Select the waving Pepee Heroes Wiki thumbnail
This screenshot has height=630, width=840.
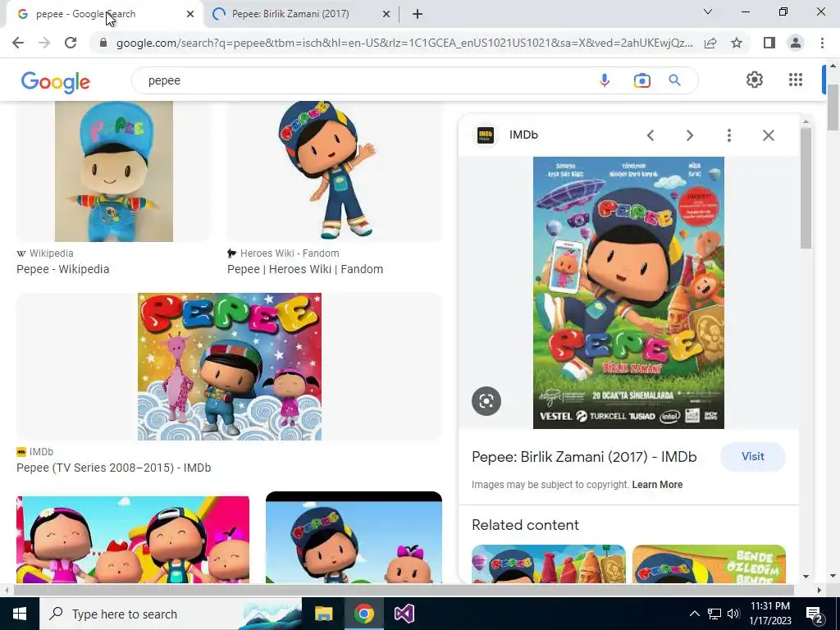335,171
